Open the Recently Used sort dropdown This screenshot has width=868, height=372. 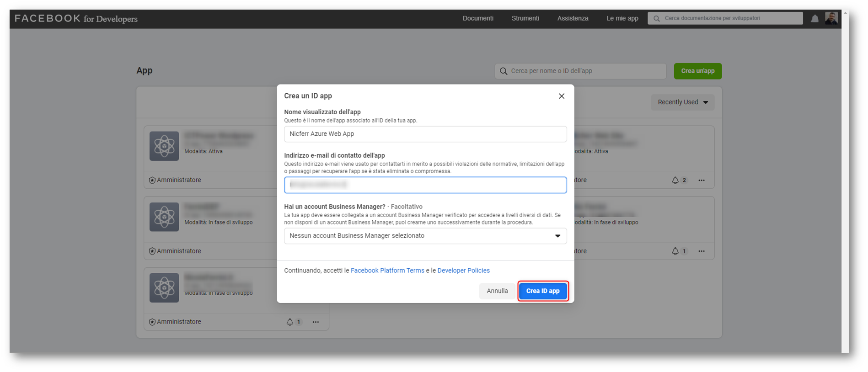pyautogui.click(x=682, y=102)
